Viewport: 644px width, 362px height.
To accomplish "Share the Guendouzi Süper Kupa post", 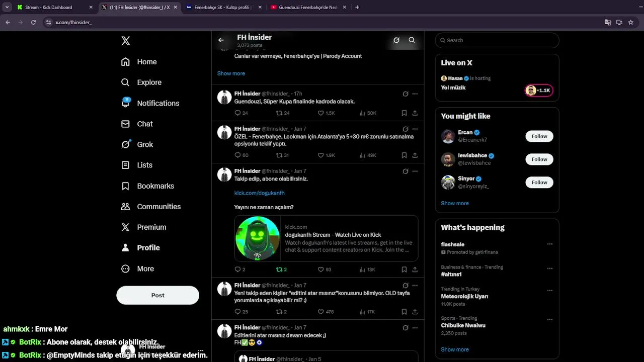I will coord(415,113).
